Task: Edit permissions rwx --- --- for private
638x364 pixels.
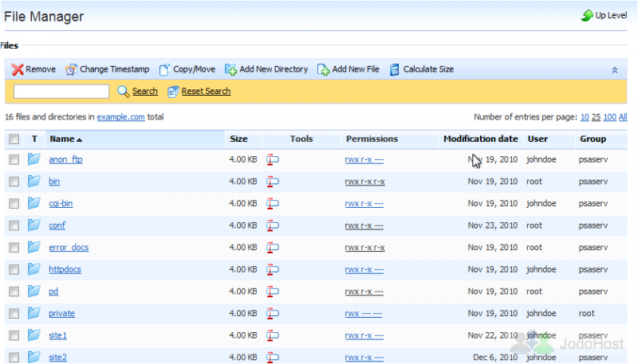Action: [x=364, y=313]
